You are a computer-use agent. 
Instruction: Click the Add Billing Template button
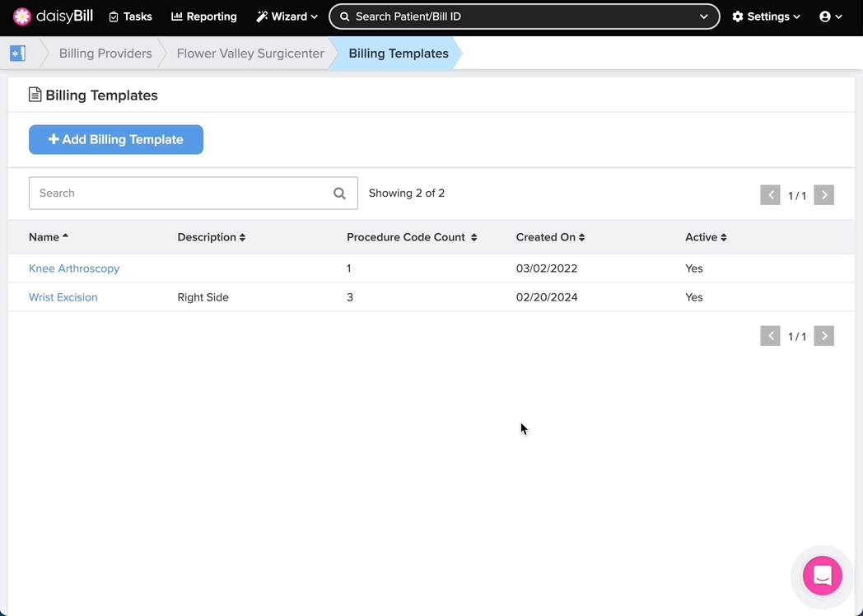(116, 140)
